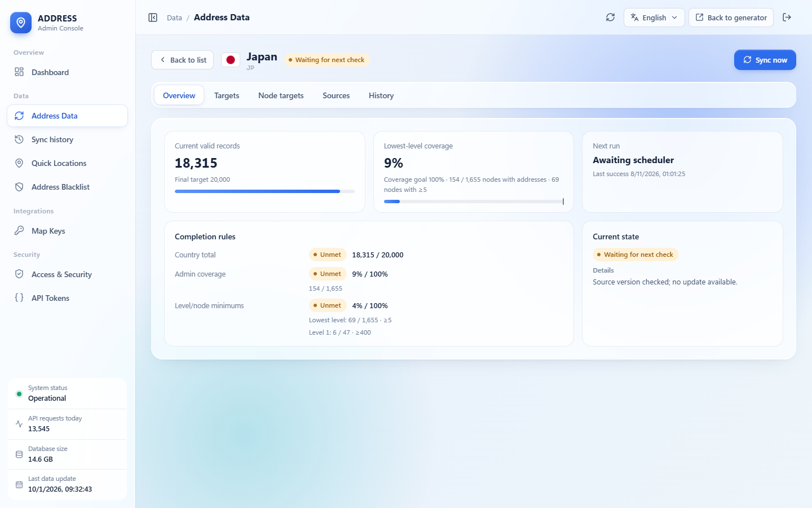Viewport: 812px width, 508px height.
Task: Click the Back to list button
Action: point(182,60)
